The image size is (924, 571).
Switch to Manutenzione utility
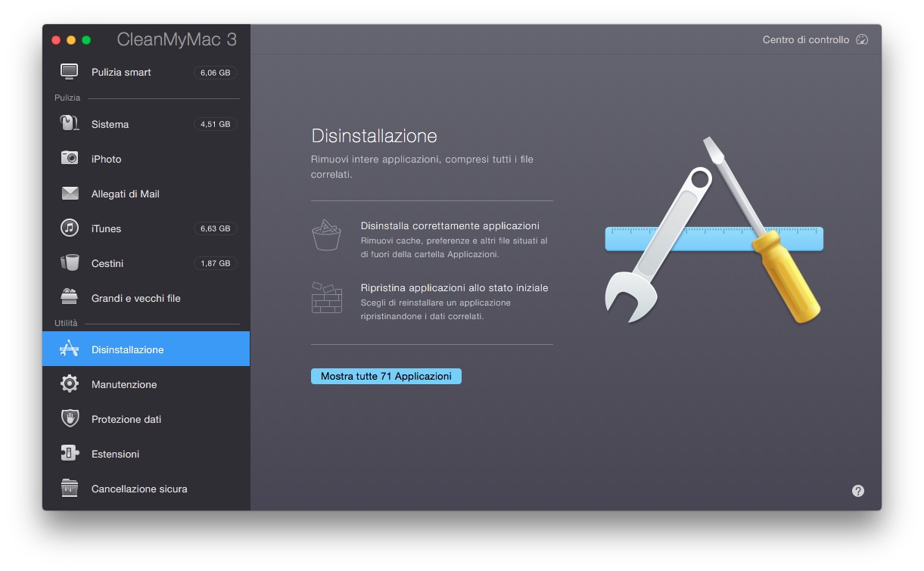(x=146, y=384)
